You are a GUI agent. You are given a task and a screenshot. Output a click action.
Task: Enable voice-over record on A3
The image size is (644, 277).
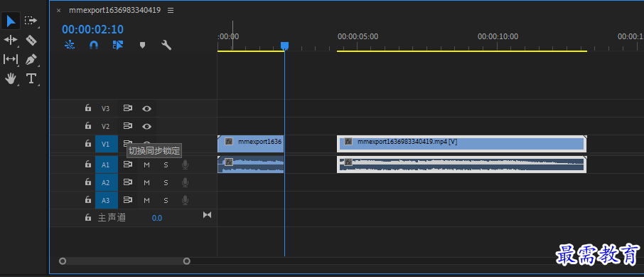pos(186,200)
